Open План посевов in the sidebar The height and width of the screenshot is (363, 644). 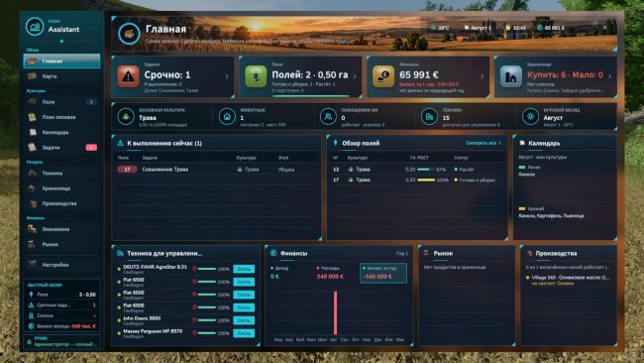[x=61, y=117]
